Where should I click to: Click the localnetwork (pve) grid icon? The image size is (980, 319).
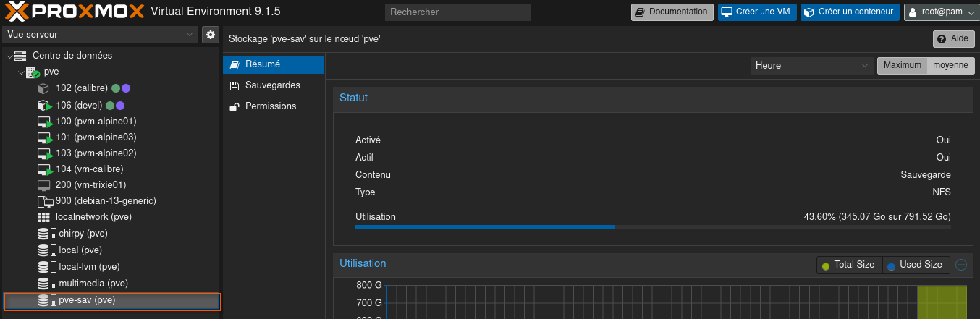coord(43,217)
